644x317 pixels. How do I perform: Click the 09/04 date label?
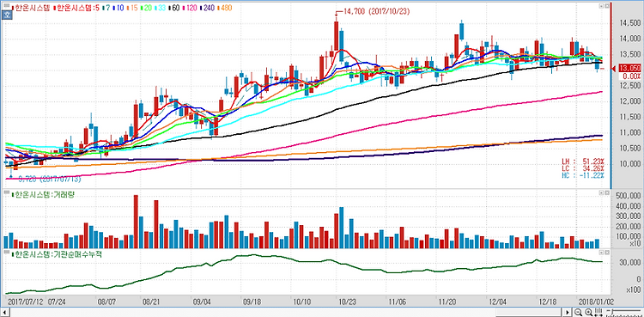pos(201,302)
